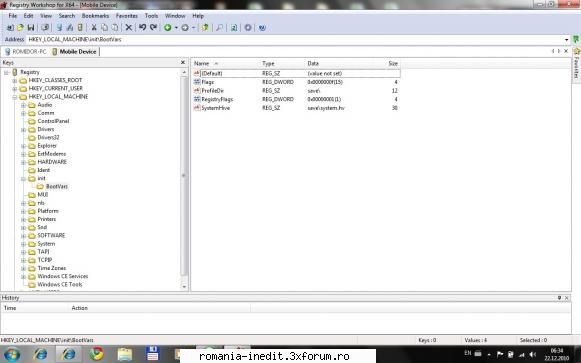Viewport: 581px width, 363px height.
Task: Click the Undo arrow icon
Action: click(x=142, y=27)
